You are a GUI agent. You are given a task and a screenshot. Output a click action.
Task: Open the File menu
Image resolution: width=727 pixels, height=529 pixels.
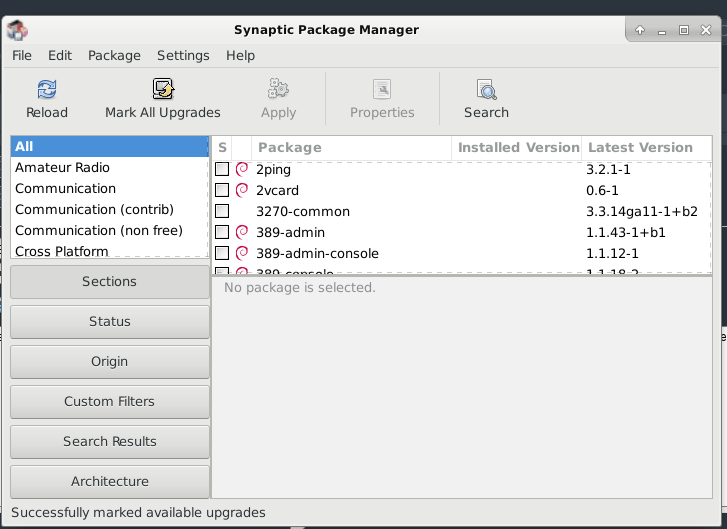tap(22, 56)
